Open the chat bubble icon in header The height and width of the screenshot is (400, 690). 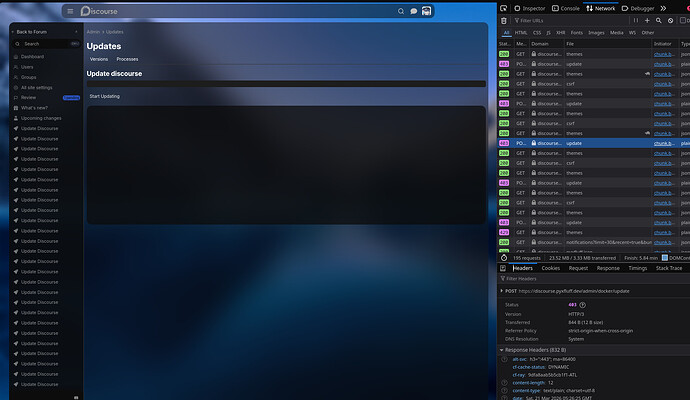tap(414, 11)
